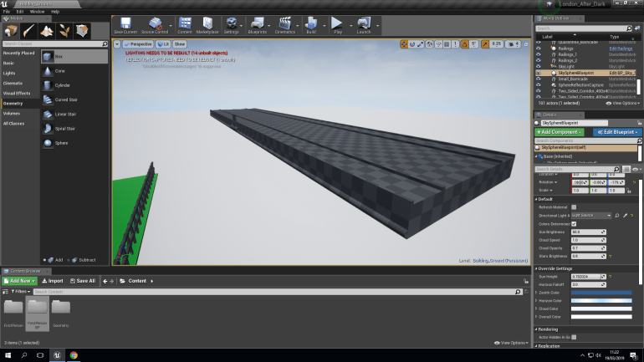
Task: Maximize viewport icon at top-right corner
Action: (x=526, y=44)
